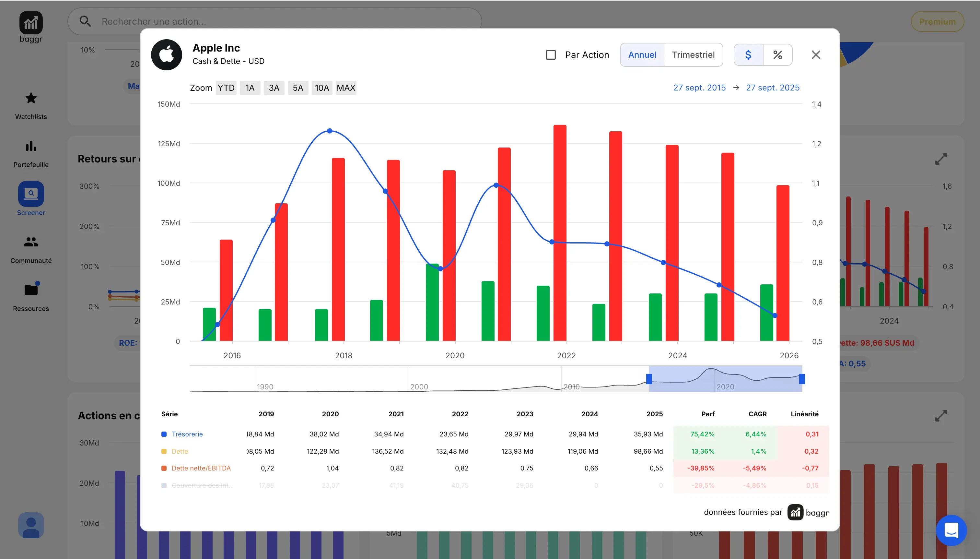Open the Ressources folder icon
Image resolution: width=980 pixels, height=559 pixels.
31,290
